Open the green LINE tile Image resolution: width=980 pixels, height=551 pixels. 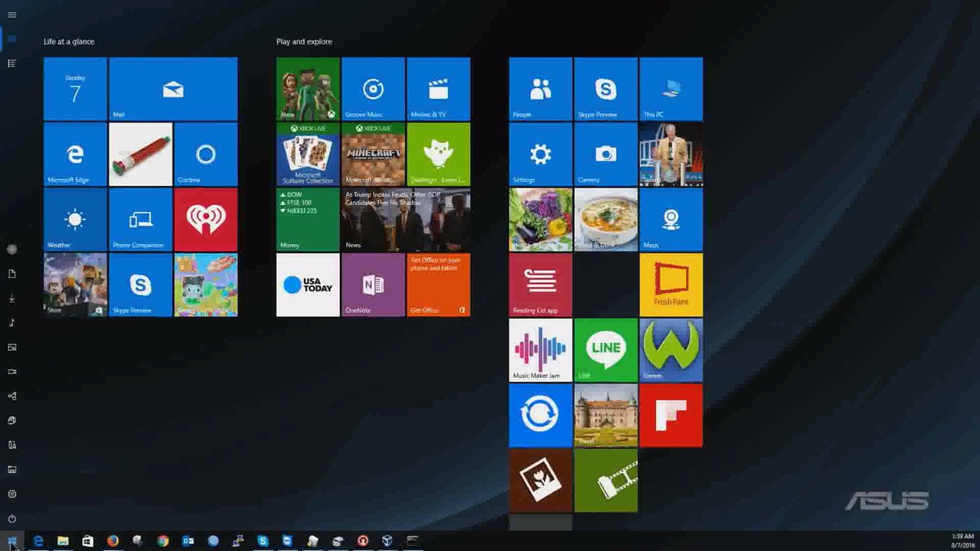pyautogui.click(x=606, y=350)
